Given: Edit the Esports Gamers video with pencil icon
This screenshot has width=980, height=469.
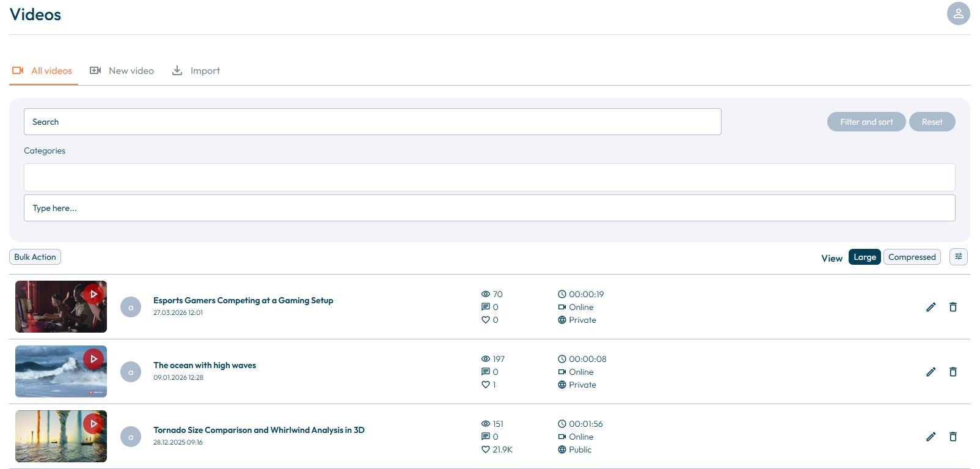Looking at the screenshot, I should pyautogui.click(x=931, y=307).
